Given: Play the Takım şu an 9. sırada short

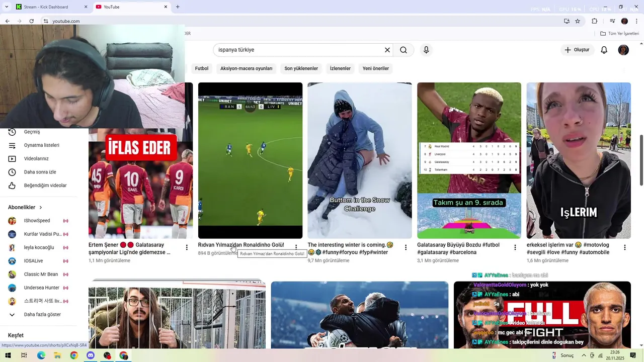Looking at the screenshot, I should pyautogui.click(x=469, y=160).
